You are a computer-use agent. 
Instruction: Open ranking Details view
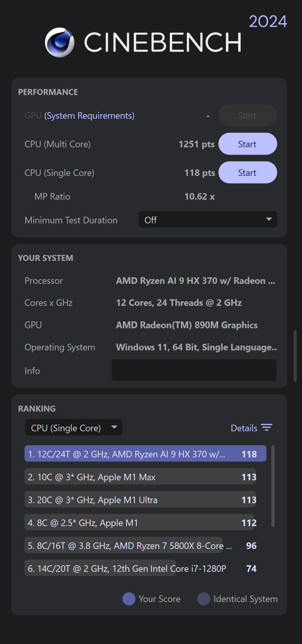click(244, 428)
